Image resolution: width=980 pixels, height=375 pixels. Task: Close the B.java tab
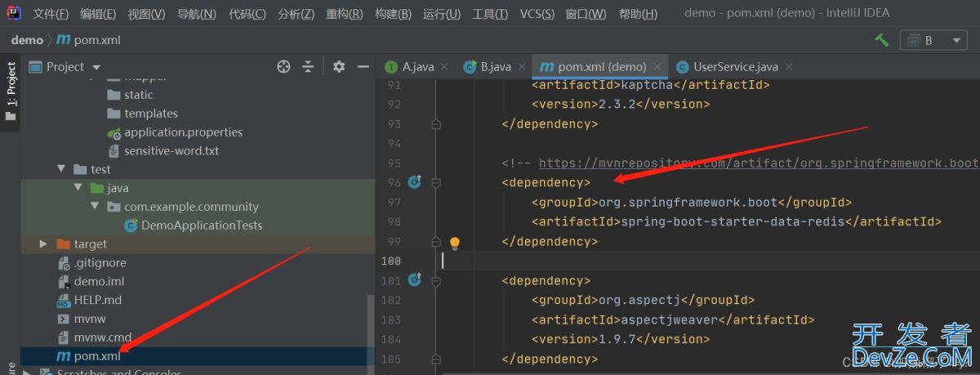pos(520,67)
